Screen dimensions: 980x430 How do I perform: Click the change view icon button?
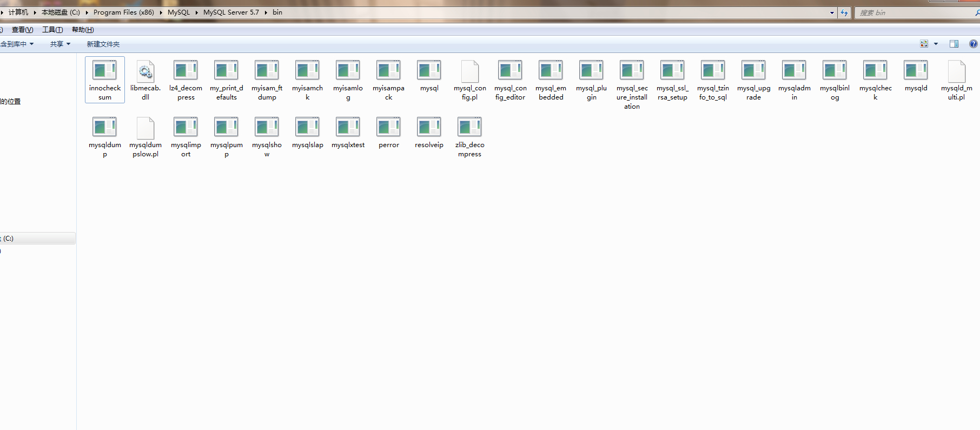(924, 44)
